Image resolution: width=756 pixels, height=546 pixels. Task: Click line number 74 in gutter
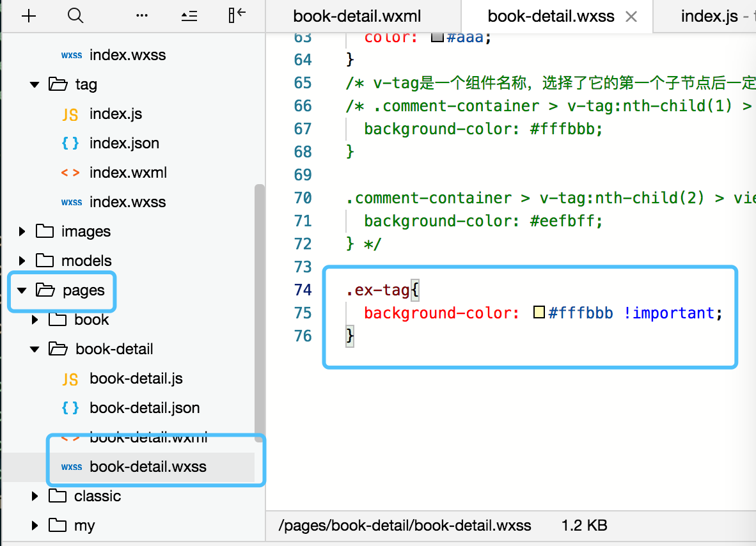pos(303,290)
